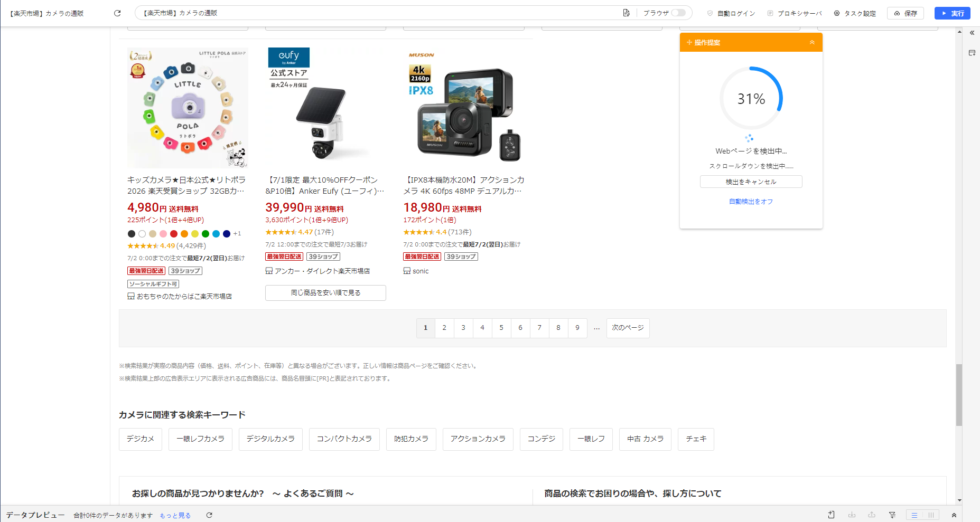Screen dimensions: 980x522
Task: Select the orange color swatch
Action: (184, 234)
